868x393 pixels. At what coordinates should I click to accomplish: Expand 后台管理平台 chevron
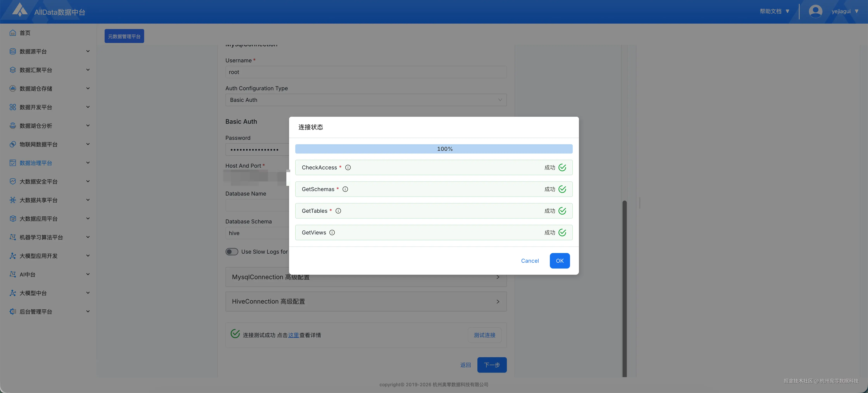[x=88, y=311]
